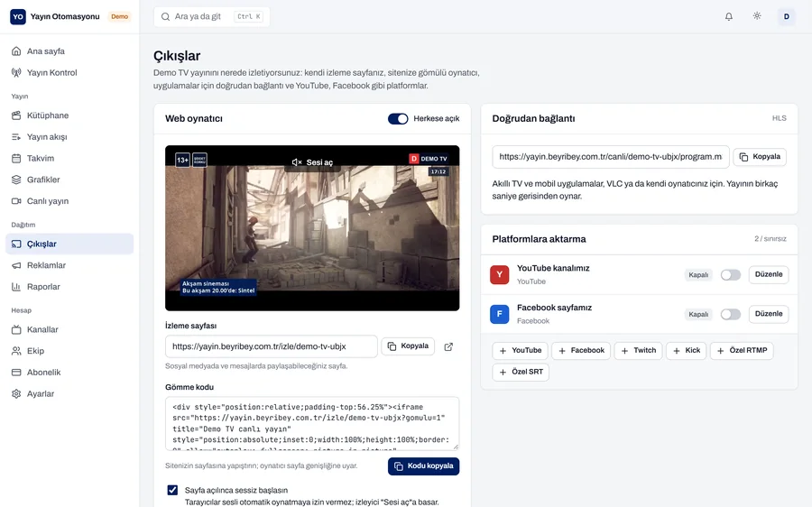Click the '2 / sınırsız' counter
Image resolution: width=812 pixels, height=507 pixels.
[770, 239]
